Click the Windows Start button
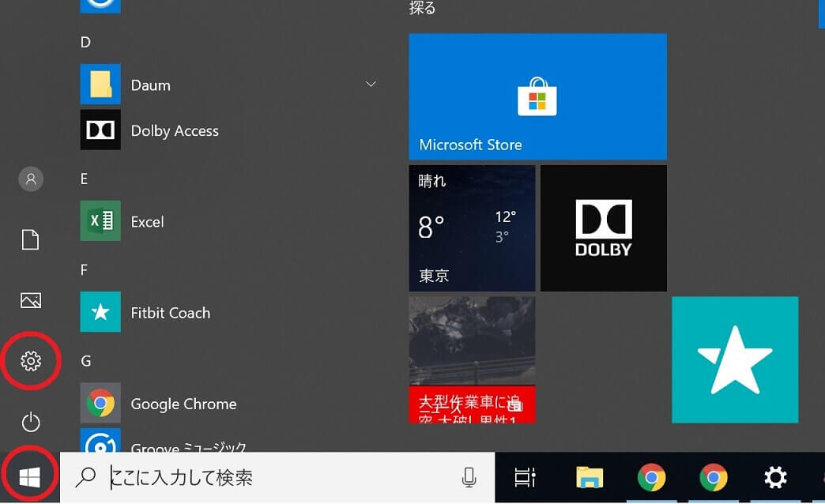 pos(29,478)
